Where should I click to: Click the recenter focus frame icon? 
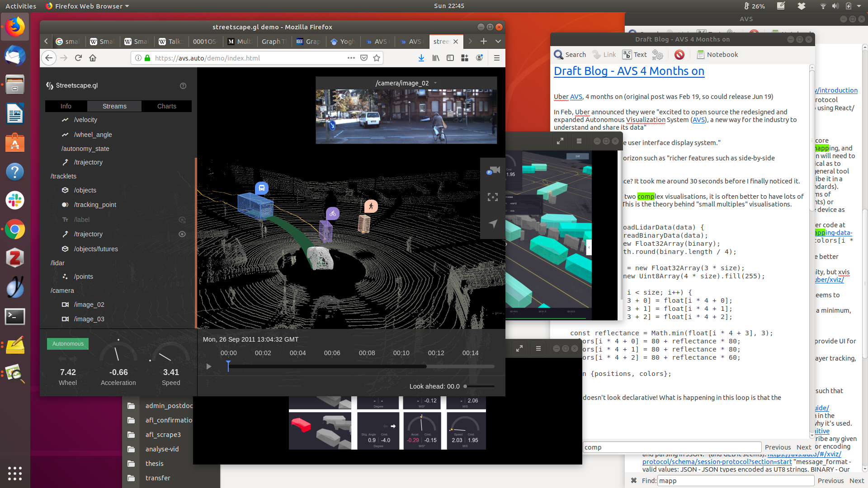coord(493,197)
